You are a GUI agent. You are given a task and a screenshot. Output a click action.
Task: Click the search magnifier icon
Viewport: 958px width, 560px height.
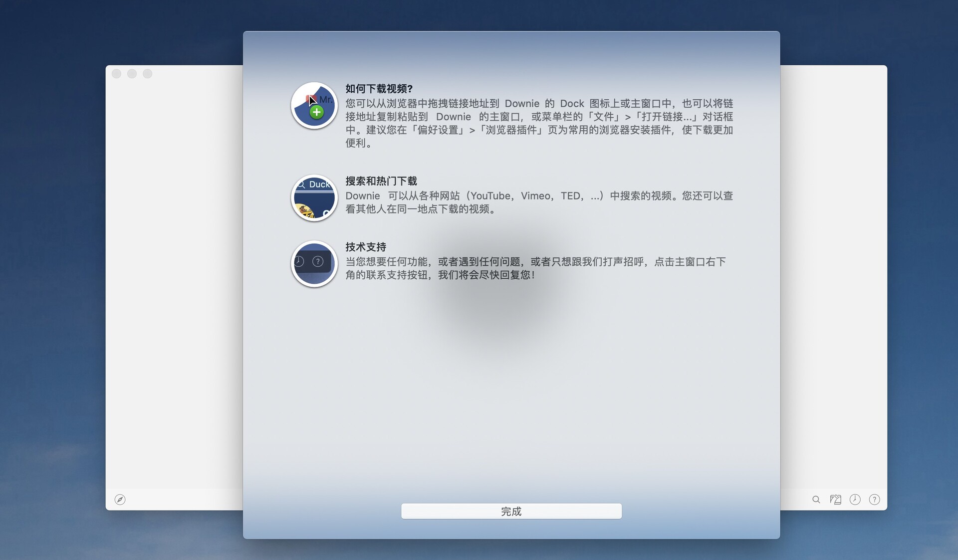[816, 499]
